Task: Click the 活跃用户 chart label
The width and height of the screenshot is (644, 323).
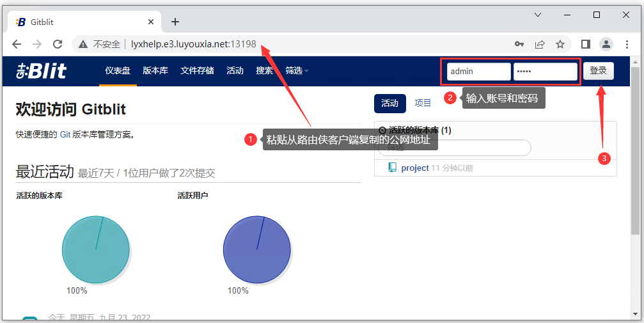Action: pos(192,196)
